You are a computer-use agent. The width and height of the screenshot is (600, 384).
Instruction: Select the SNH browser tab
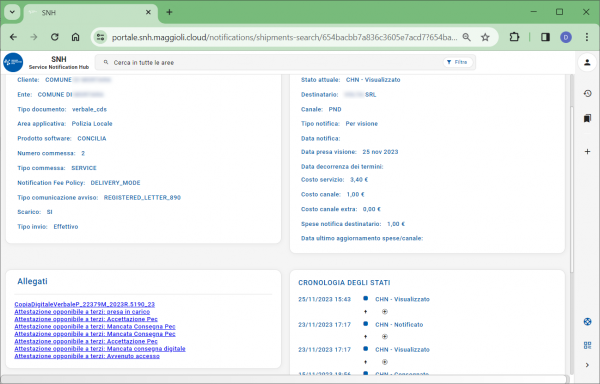coord(91,13)
